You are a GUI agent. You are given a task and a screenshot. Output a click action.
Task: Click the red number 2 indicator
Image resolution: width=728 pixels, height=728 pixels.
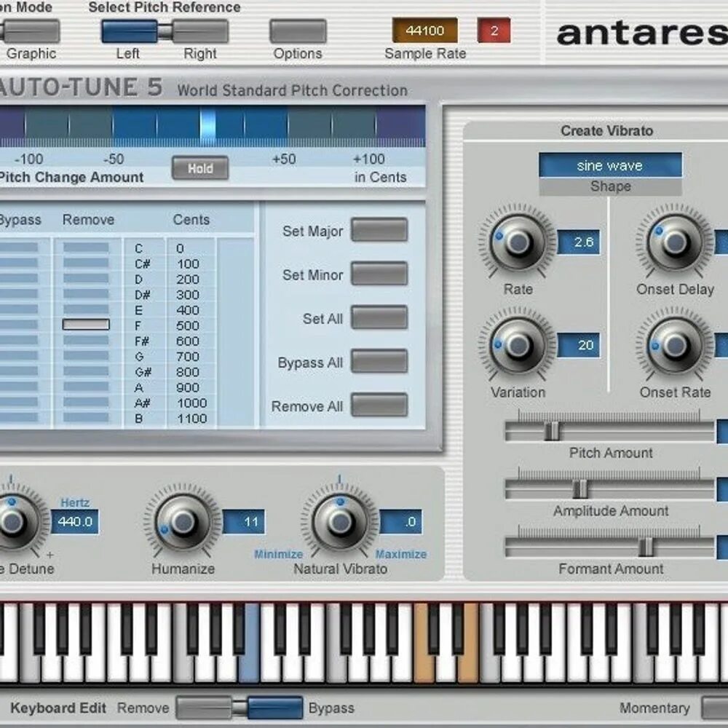(x=494, y=31)
